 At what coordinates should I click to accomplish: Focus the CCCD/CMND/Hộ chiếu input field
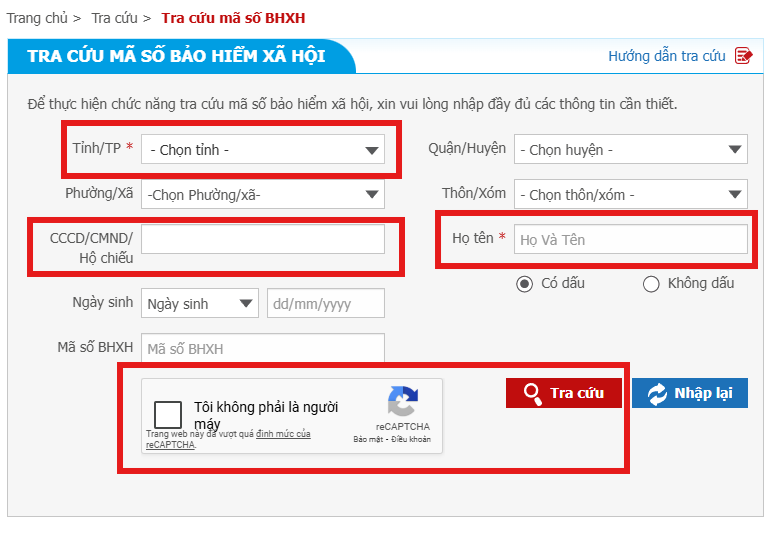[x=262, y=239]
